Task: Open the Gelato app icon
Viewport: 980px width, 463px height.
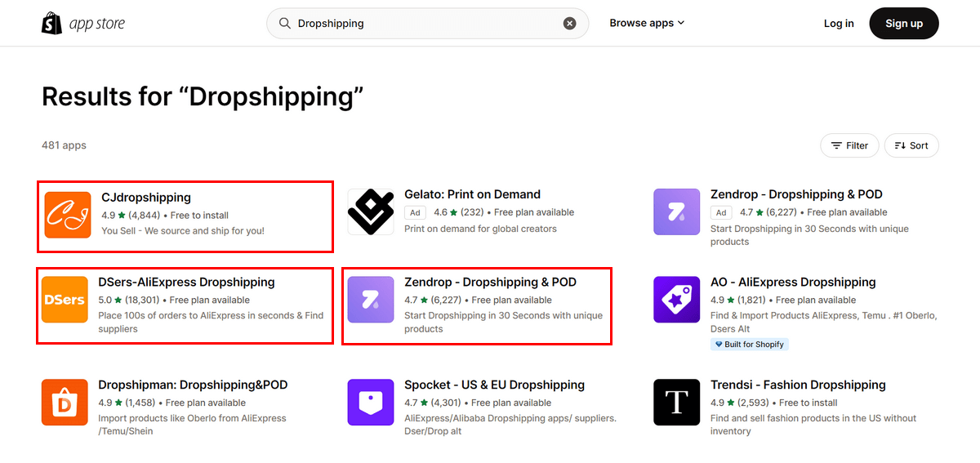Action: click(371, 211)
